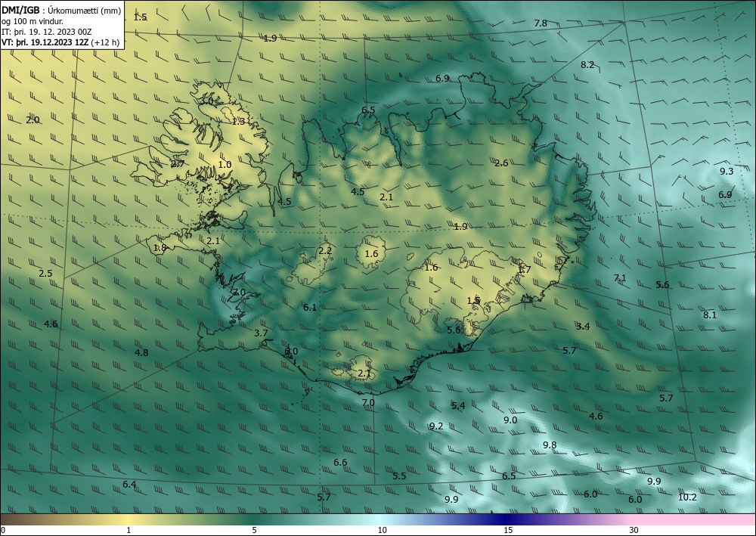Click the "IT: þri. 19. 12. 2023 00Z" line
Image resolution: width=756 pixels, height=536 pixels.
(46, 32)
